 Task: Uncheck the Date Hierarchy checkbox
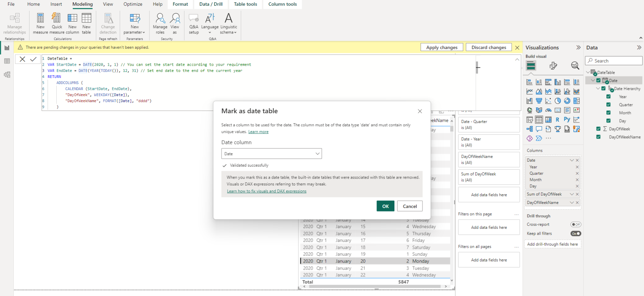pyautogui.click(x=603, y=89)
